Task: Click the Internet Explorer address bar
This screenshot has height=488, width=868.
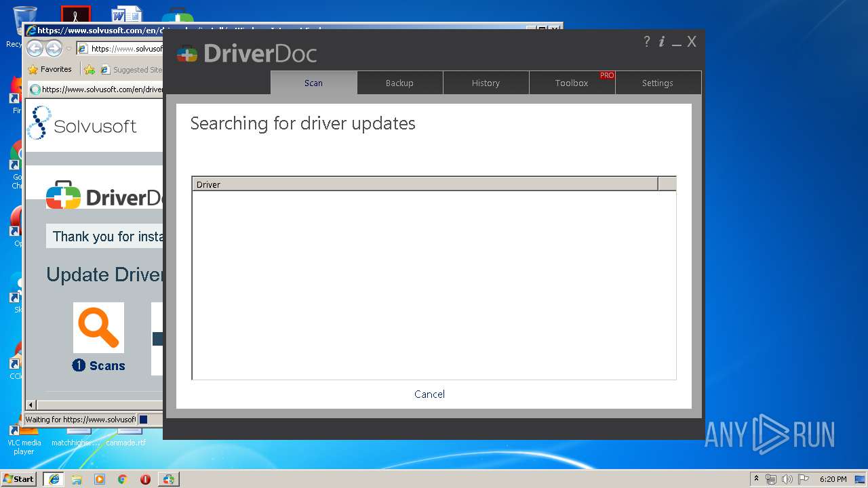Action: coord(120,49)
